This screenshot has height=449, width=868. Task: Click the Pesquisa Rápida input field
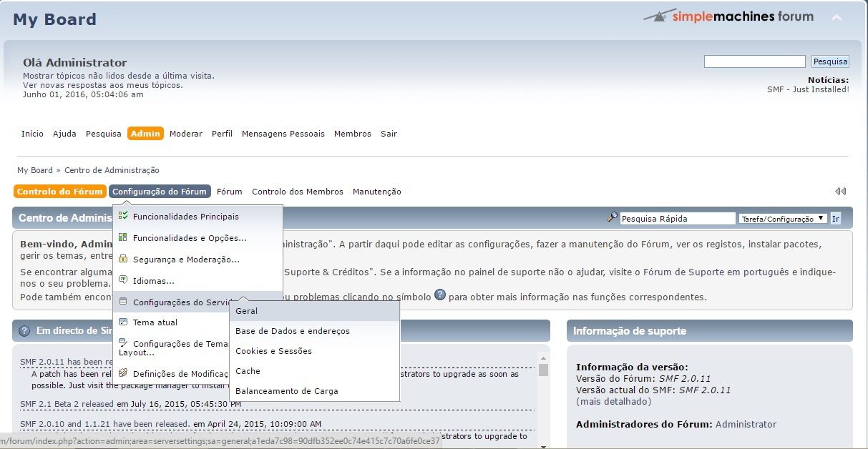(677, 219)
